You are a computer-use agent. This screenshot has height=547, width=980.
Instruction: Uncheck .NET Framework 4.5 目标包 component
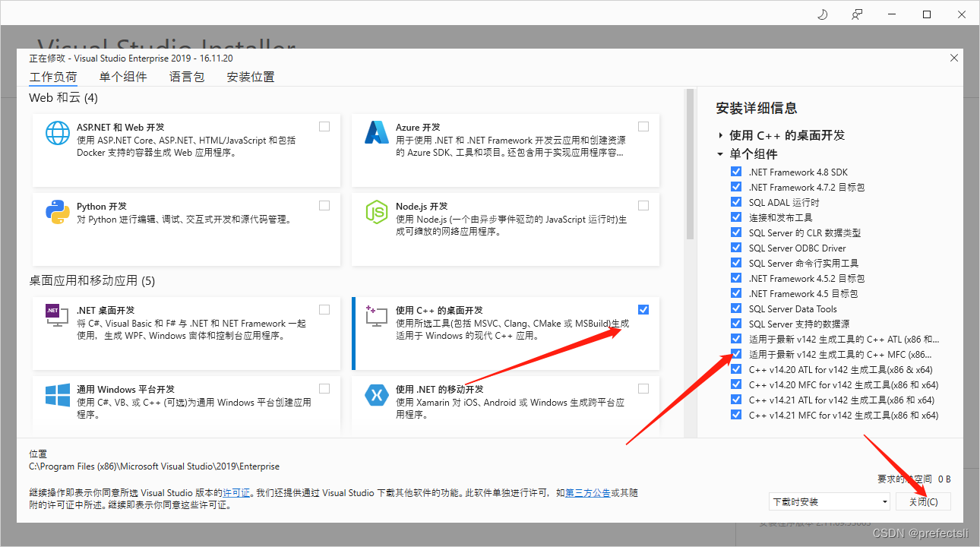click(735, 293)
